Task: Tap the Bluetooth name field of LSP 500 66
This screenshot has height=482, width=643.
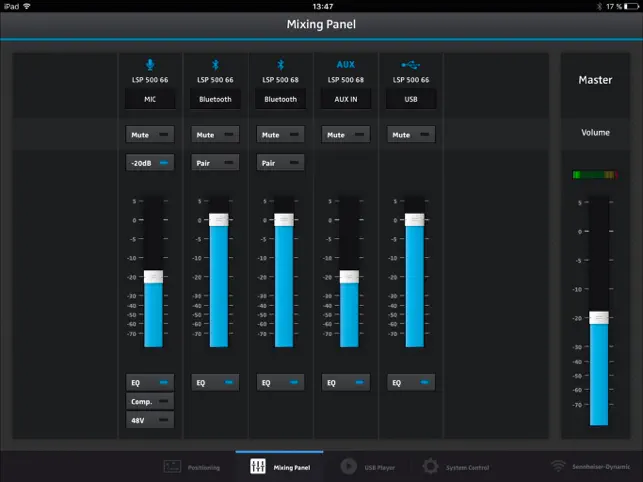Action: pos(215,99)
